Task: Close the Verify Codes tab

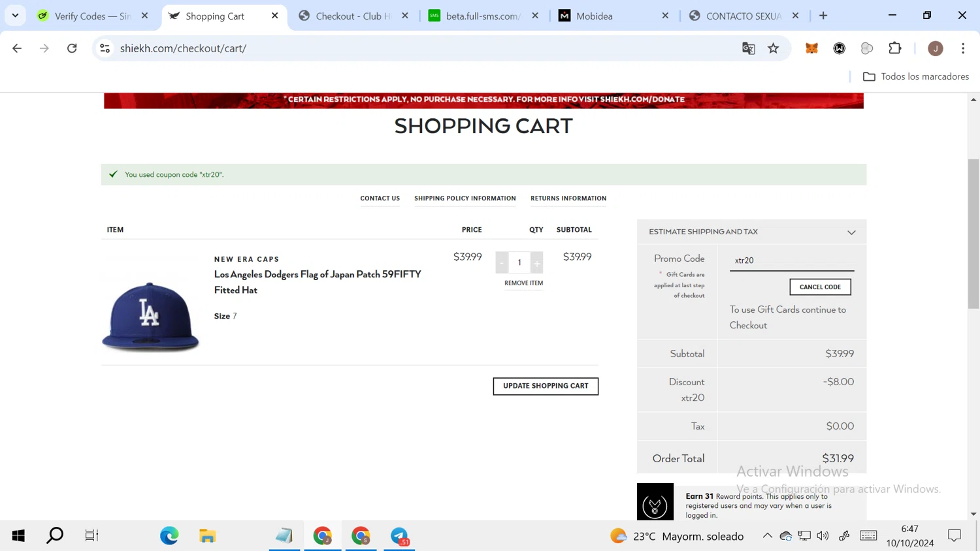Action: pos(145,16)
